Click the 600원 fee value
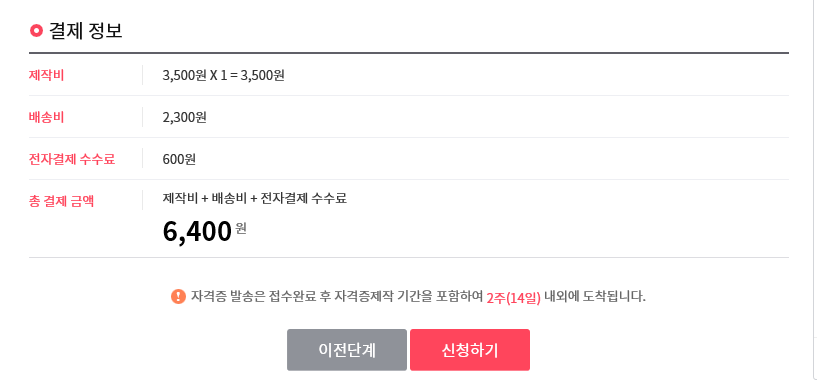The image size is (817, 392). (x=179, y=159)
